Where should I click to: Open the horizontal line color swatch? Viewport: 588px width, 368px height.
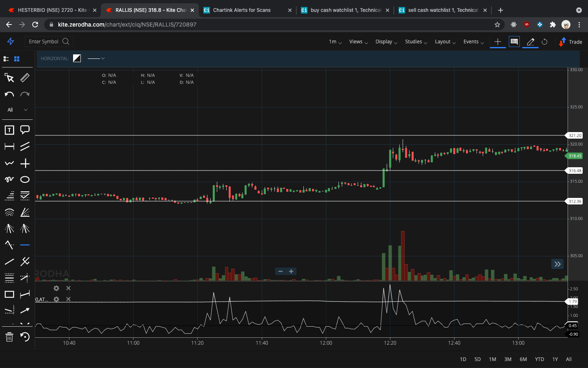[x=77, y=58]
